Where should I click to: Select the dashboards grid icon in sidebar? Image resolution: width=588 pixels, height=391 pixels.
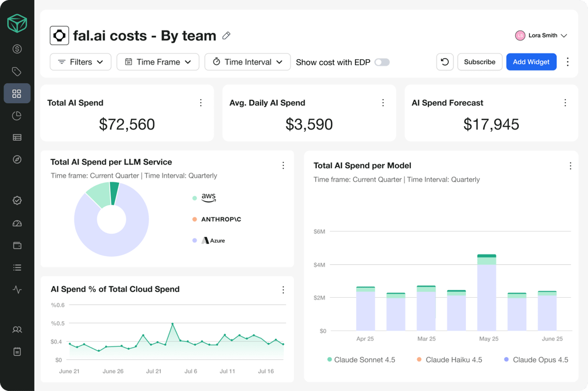coord(17,93)
